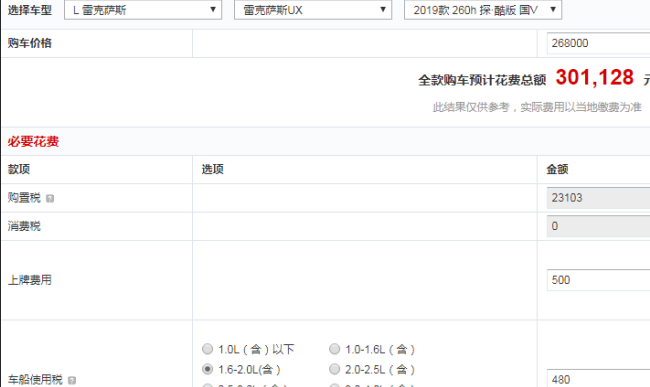
Task: Edit the 购车价格 field showing 268000
Action: 598,43
